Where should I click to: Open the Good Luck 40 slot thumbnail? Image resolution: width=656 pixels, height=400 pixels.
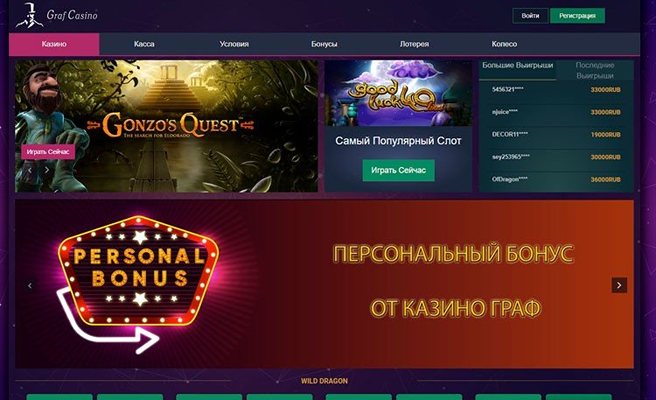[398, 93]
